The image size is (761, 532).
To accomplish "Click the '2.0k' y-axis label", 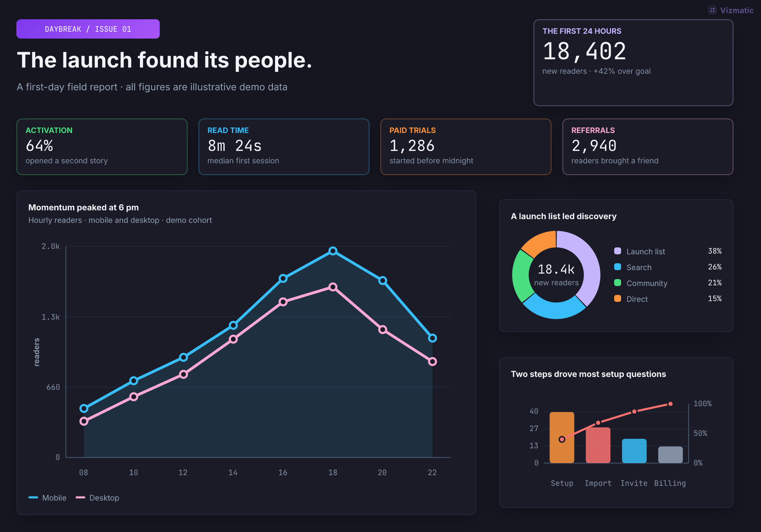I will [x=51, y=246].
